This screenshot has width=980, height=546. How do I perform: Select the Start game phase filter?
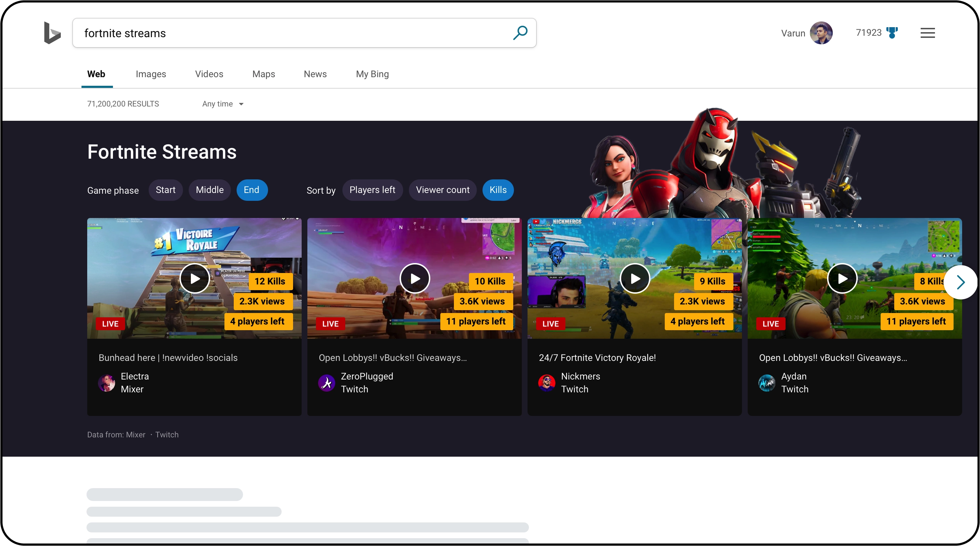[x=165, y=190]
